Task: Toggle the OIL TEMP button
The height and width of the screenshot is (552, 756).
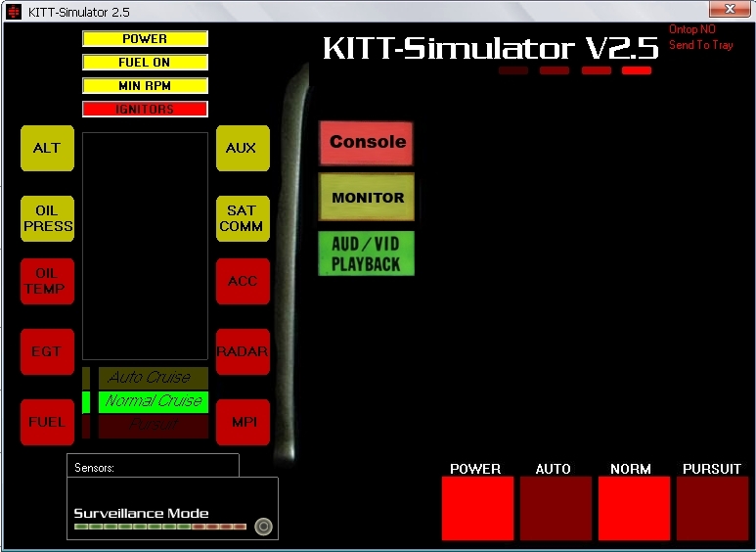Action: tap(47, 281)
